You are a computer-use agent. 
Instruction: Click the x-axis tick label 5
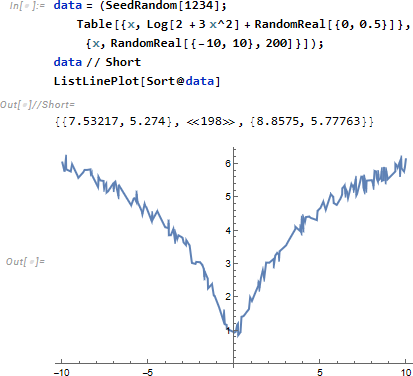pyautogui.click(x=320, y=372)
